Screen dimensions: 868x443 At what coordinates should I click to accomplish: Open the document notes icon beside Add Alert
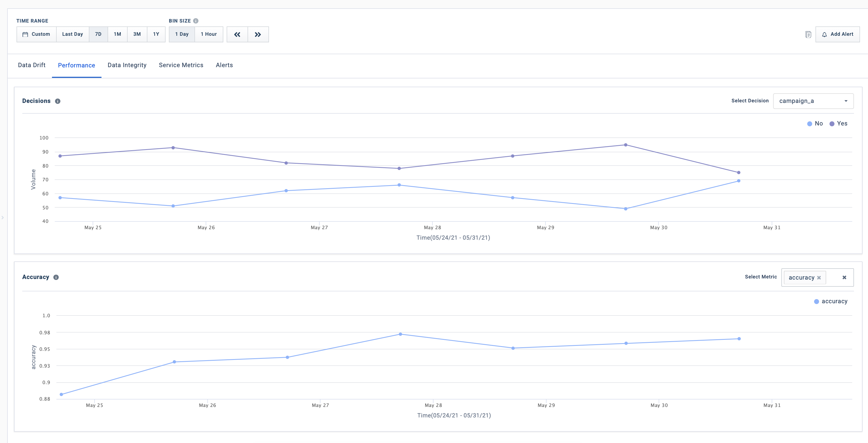tap(808, 34)
